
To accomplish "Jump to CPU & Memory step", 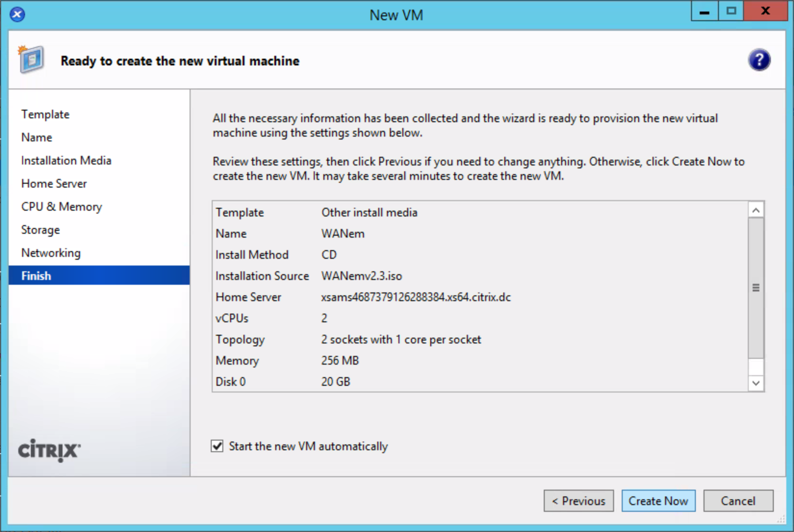I will tap(62, 207).
